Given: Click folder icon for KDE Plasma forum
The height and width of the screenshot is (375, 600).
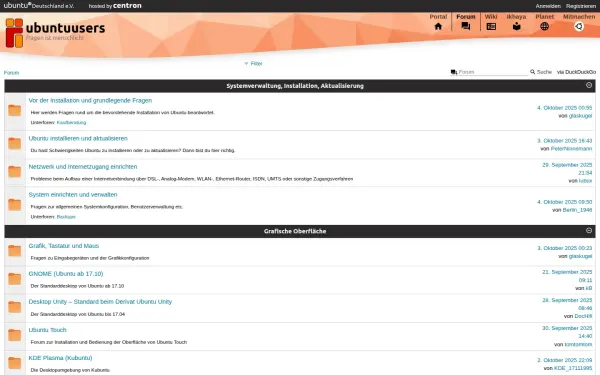Looking at the screenshot, I should 15,363.
